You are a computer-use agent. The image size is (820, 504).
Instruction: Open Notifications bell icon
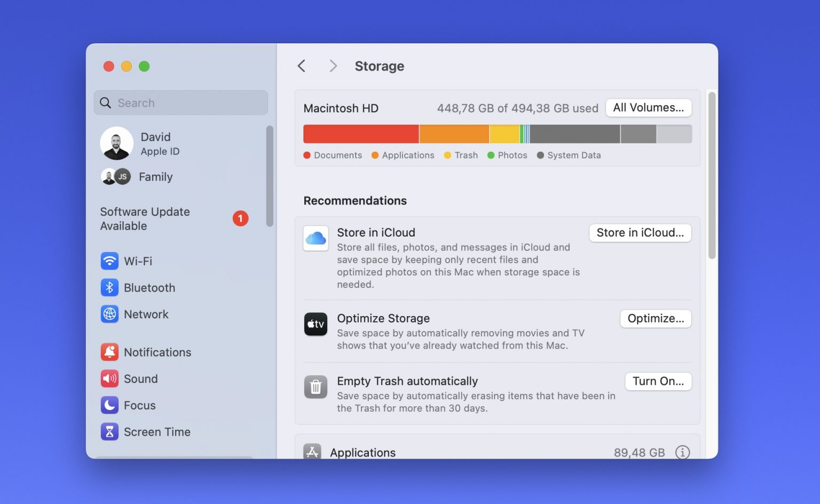click(x=109, y=352)
